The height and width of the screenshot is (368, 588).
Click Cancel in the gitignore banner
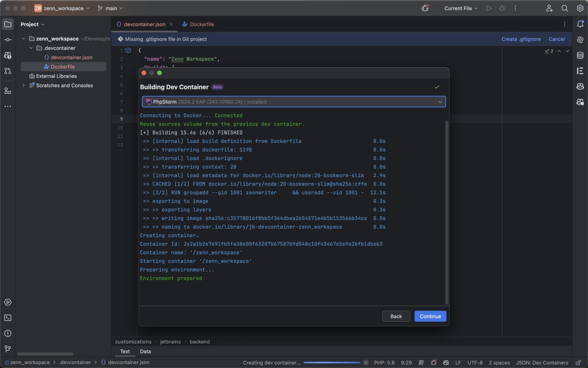557,39
